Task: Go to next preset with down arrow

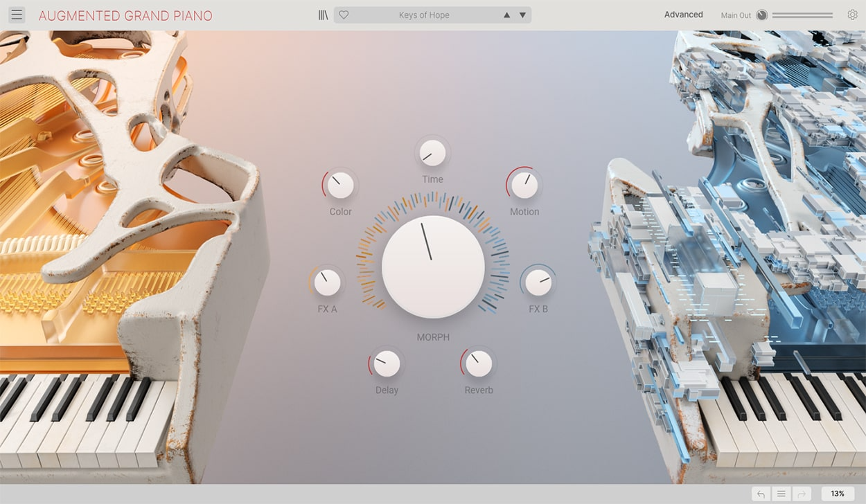Action: click(523, 15)
